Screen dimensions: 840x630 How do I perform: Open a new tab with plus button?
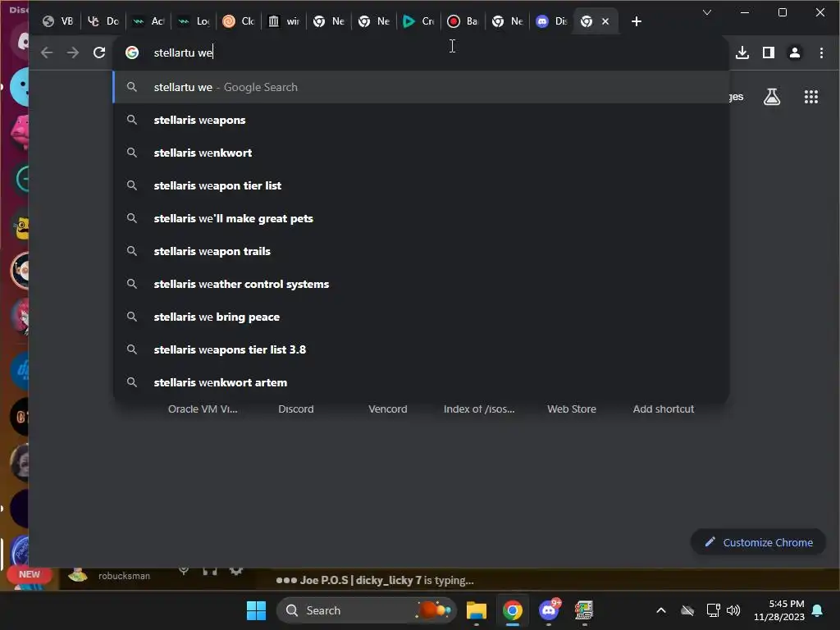pos(637,21)
